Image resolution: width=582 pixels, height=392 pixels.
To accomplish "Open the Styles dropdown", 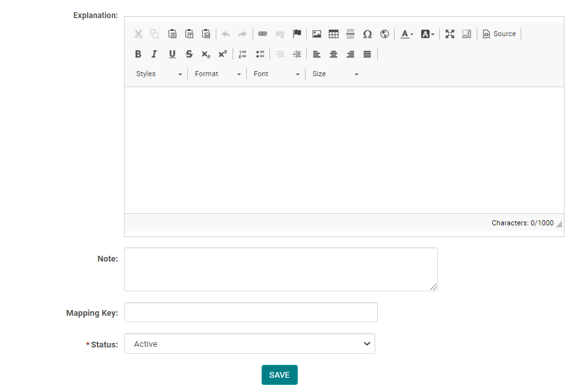I will coord(159,74).
